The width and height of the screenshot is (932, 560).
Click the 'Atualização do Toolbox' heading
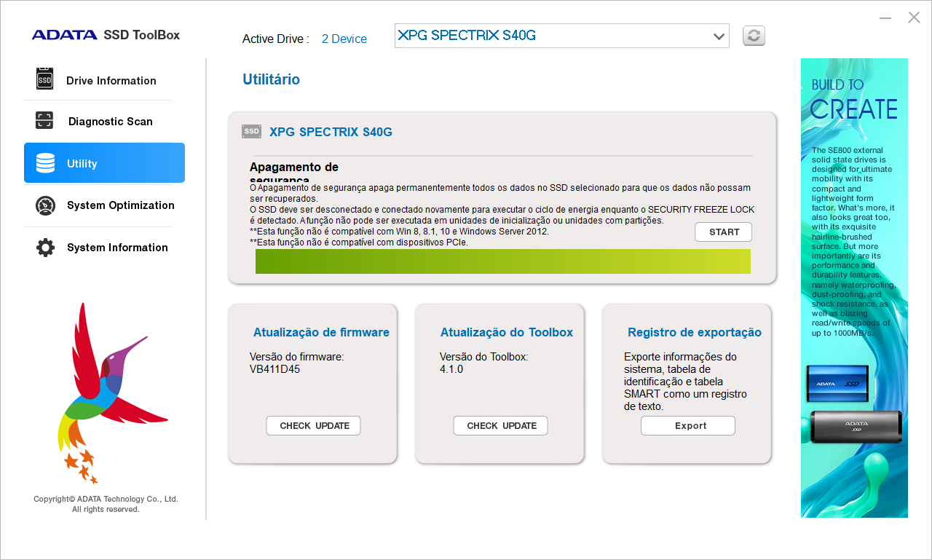507,333
